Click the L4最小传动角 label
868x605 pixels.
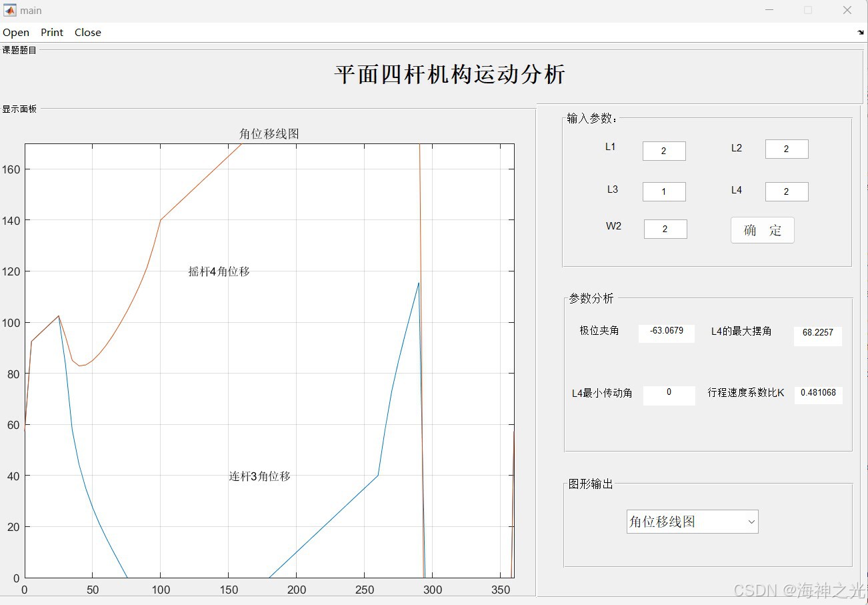click(602, 394)
